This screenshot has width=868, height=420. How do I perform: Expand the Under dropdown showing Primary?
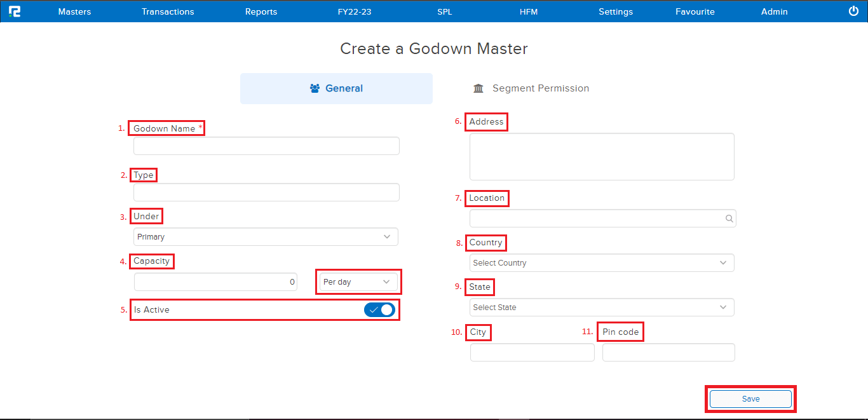click(266, 237)
